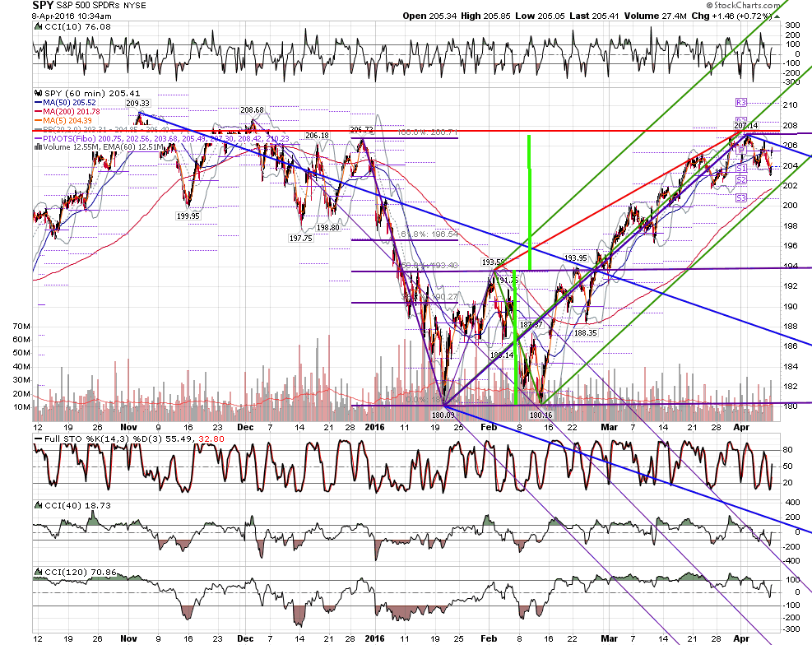
Task: Click the 'Open 205.34' value
Action: click(429, 16)
